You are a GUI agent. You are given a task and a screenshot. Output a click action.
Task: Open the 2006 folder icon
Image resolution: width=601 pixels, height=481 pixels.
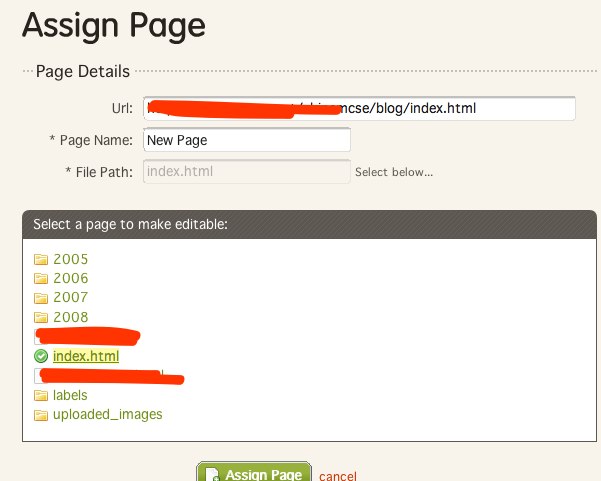click(41, 278)
